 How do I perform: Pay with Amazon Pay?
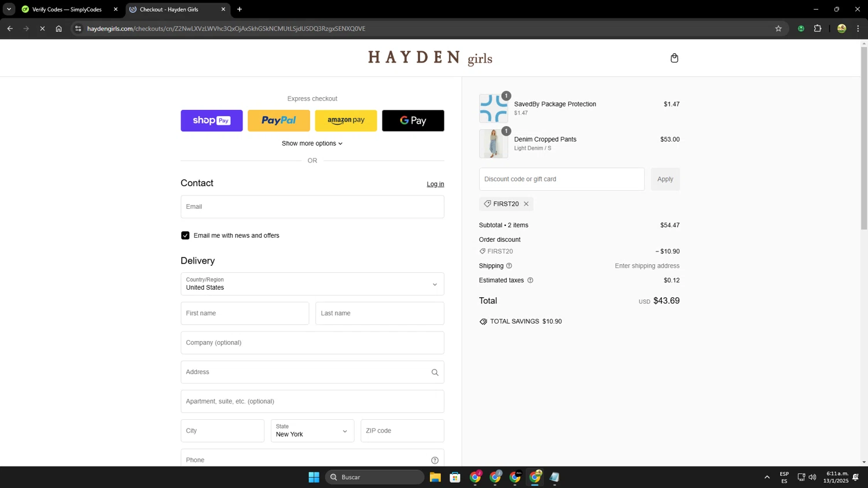[346, 120]
